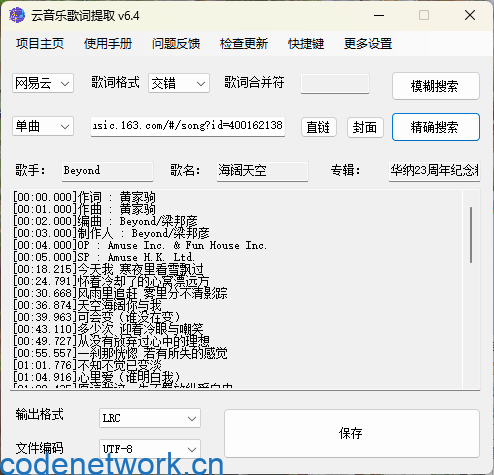Select the 检查更新 menu item
Screen dimensions: 494x475
pyautogui.click(x=244, y=44)
